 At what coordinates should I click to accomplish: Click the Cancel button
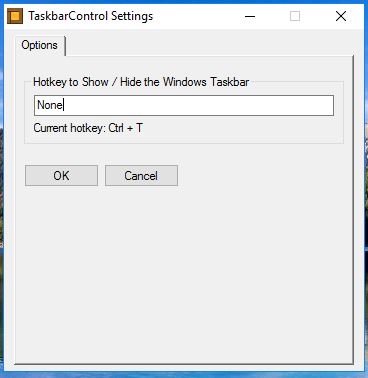141,176
